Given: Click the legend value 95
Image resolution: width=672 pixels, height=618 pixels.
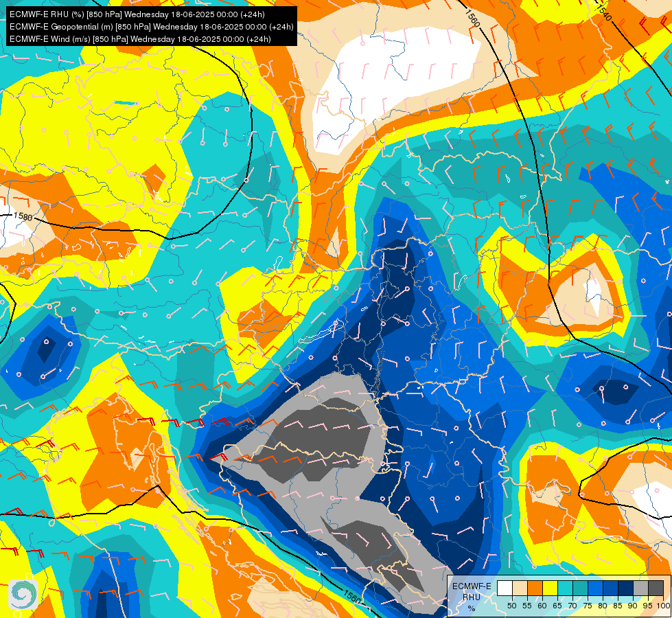Looking at the screenshot, I should tap(647, 606).
